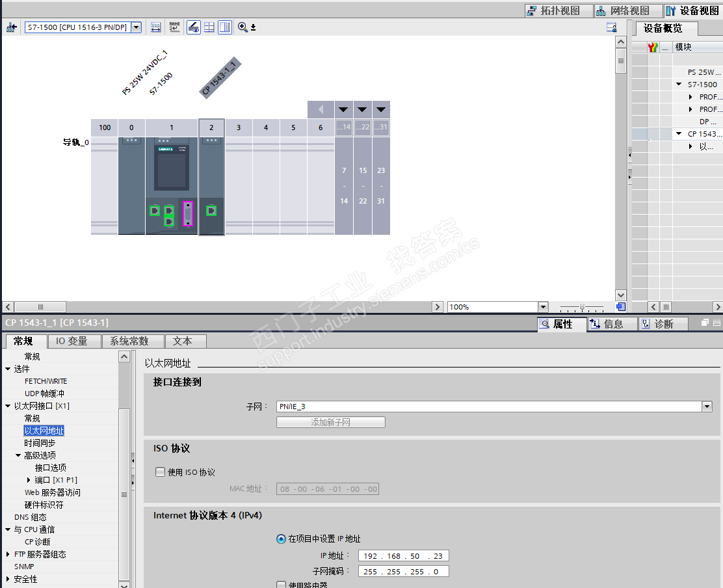
Task: Select UDP 帧缓冲 in properties tree
Action: pyautogui.click(x=45, y=394)
